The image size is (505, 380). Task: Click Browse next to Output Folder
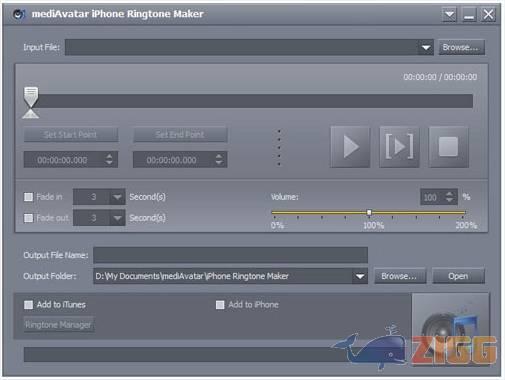click(x=400, y=276)
